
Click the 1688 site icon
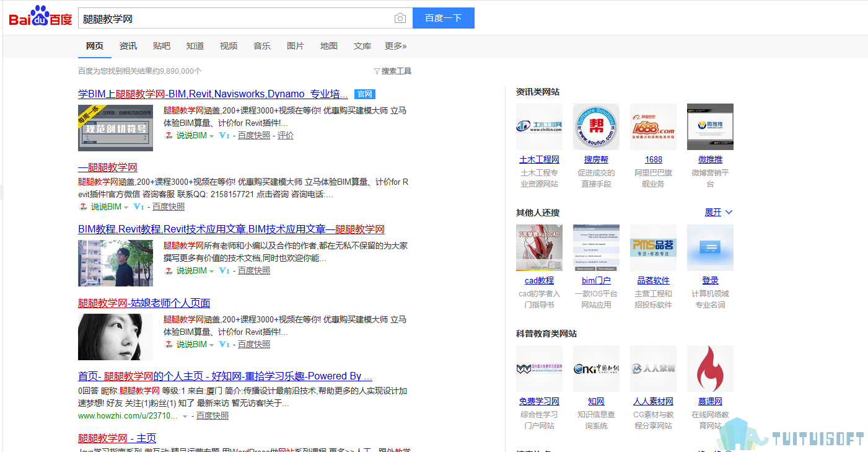pos(653,126)
